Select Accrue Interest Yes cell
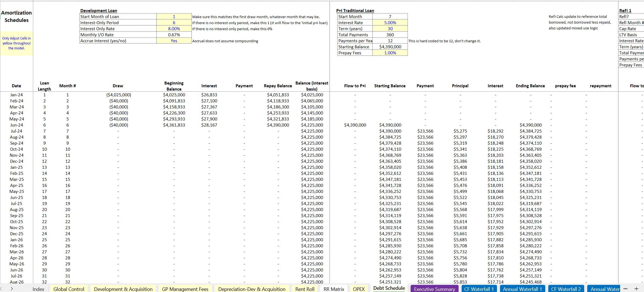 pyautogui.click(x=174, y=41)
